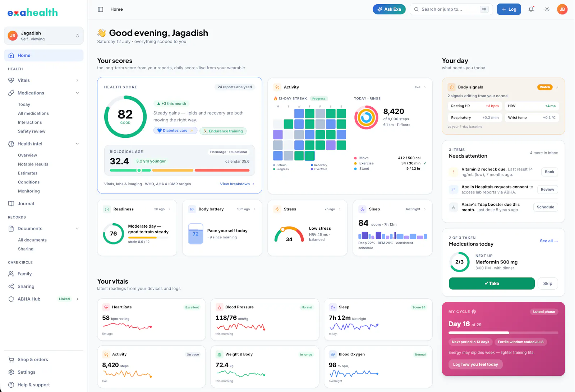575x392 pixels.
Task: Open the Activity card chevron
Action: [425, 87]
